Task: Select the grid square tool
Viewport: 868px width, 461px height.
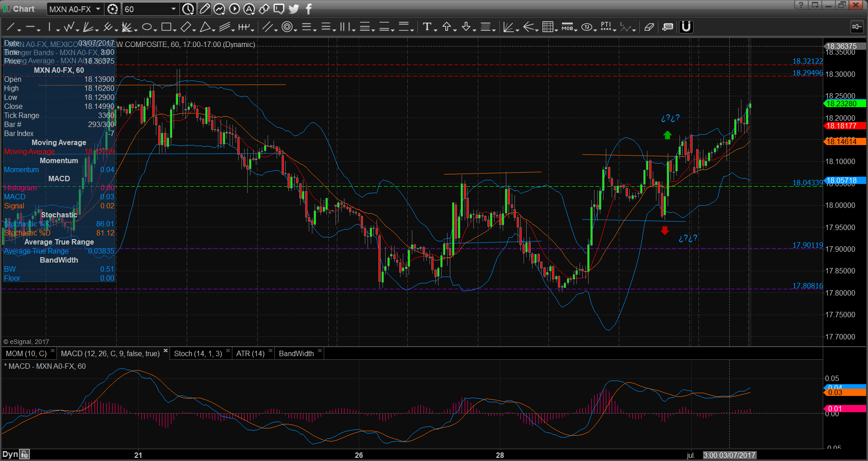Action: coord(547,27)
